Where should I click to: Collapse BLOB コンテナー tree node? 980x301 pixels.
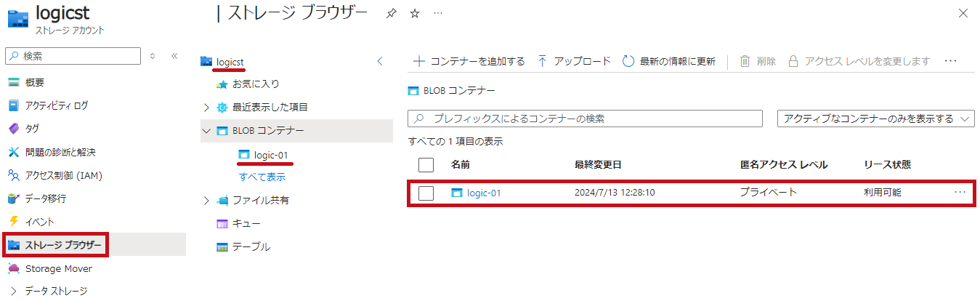coord(207,131)
